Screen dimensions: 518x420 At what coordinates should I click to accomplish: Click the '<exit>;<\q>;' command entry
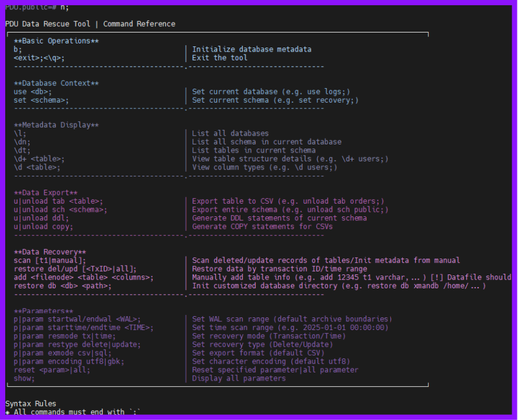[x=39, y=58]
